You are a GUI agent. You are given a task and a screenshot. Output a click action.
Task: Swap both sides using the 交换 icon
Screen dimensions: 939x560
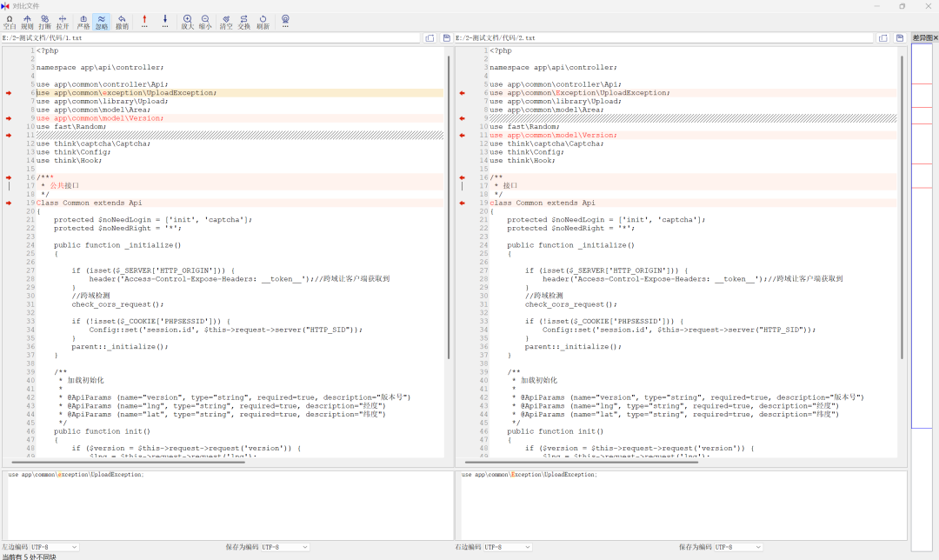tap(244, 21)
